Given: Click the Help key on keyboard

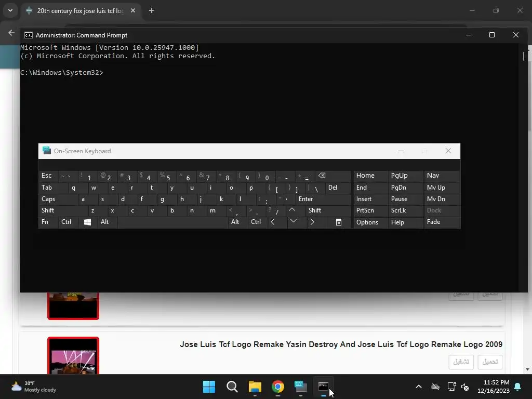Looking at the screenshot, I should (x=405, y=222).
